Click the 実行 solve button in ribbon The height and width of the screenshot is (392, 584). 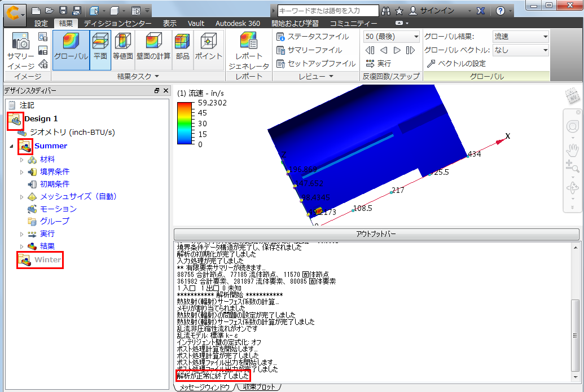point(379,64)
